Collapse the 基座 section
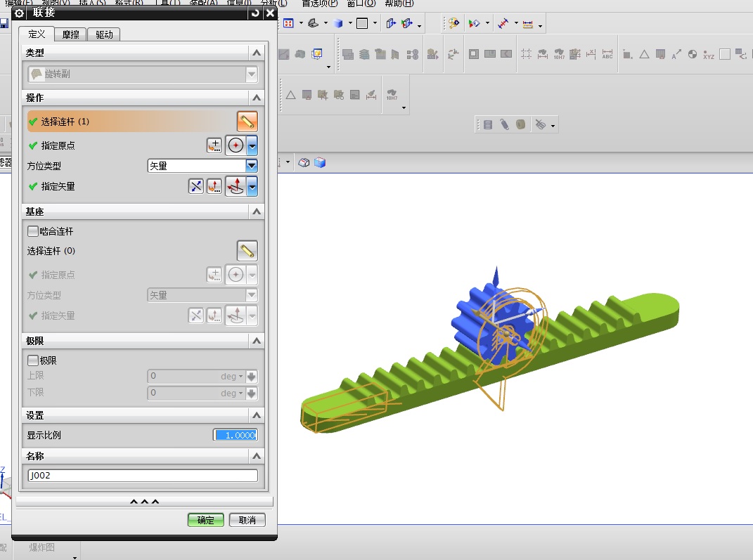 click(x=257, y=211)
